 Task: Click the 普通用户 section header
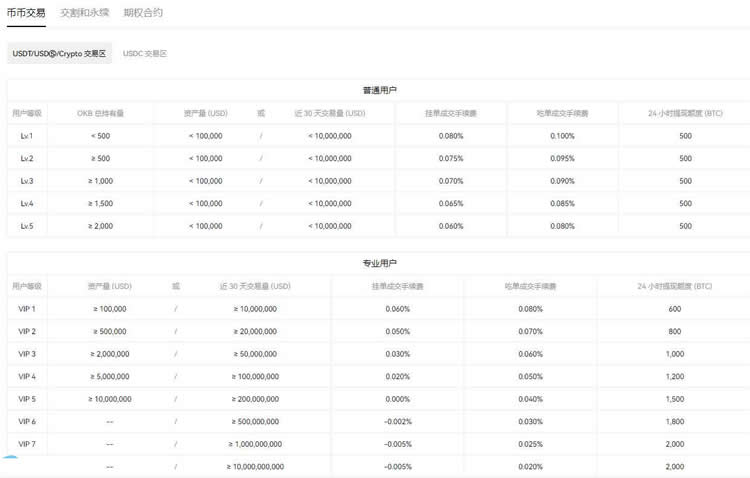pyautogui.click(x=379, y=90)
